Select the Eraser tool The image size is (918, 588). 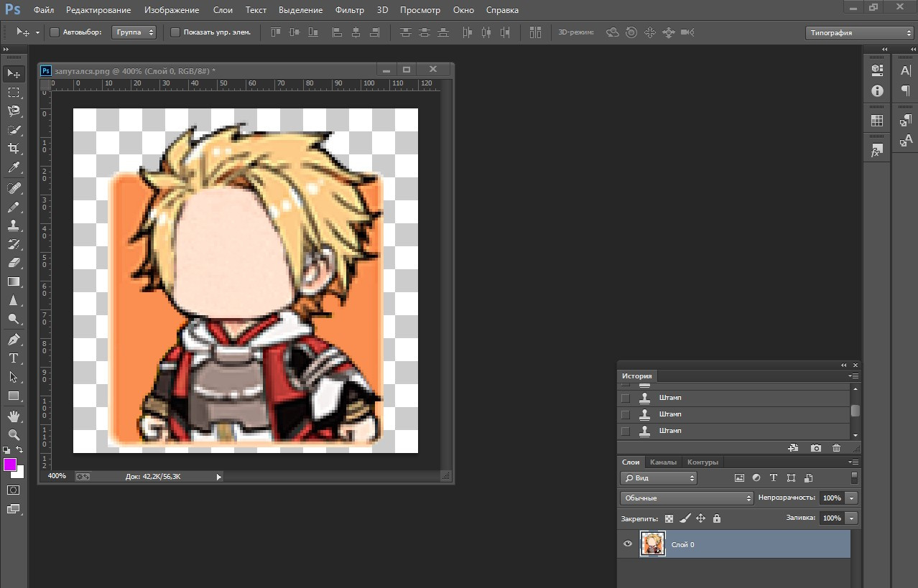[x=14, y=263]
